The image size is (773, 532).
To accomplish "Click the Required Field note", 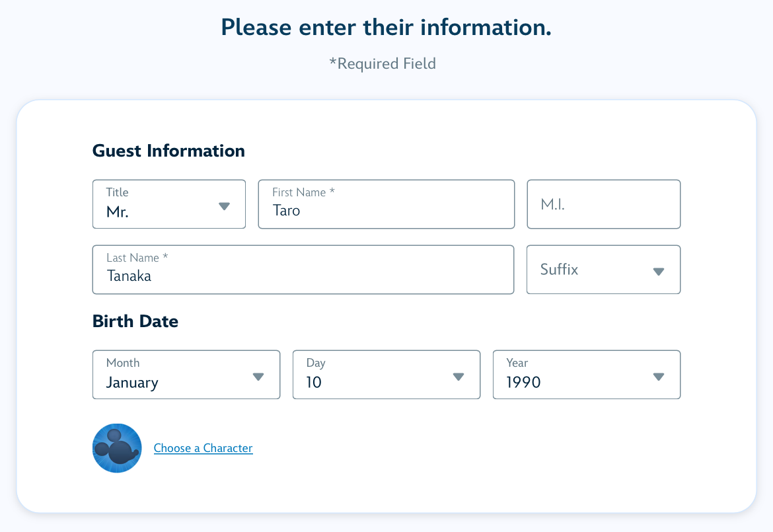I will [x=383, y=63].
